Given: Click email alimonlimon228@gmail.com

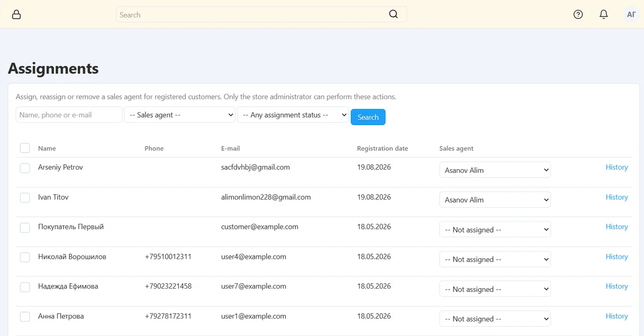Looking at the screenshot, I should click(266, 197).
